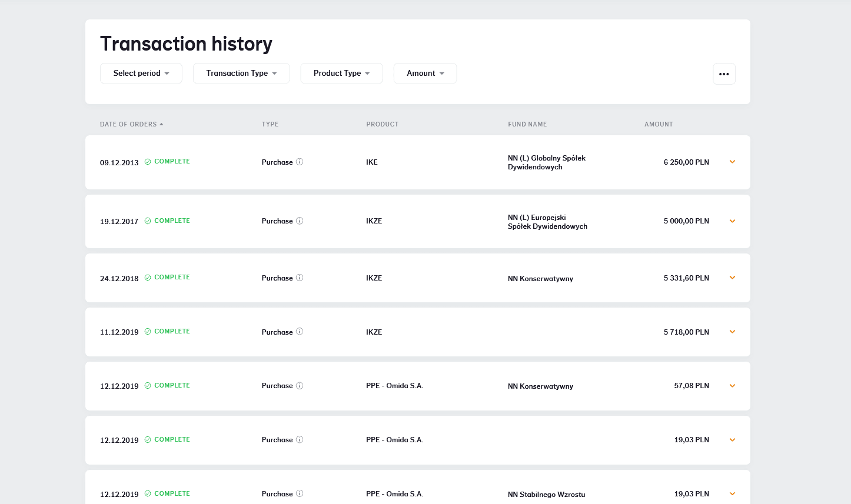This screenshot has width=851, height=504.
Task: Click the three-dot more options button
Action: point(724,74)
